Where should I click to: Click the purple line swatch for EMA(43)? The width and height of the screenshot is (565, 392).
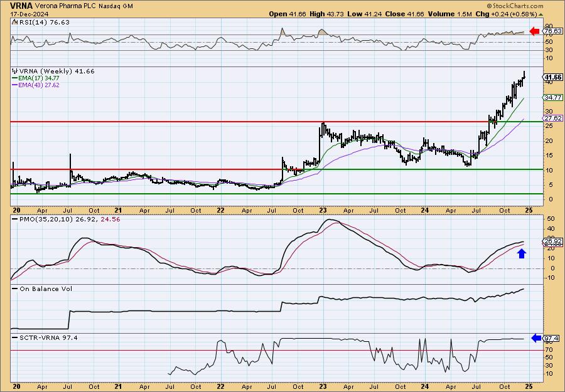15,85
